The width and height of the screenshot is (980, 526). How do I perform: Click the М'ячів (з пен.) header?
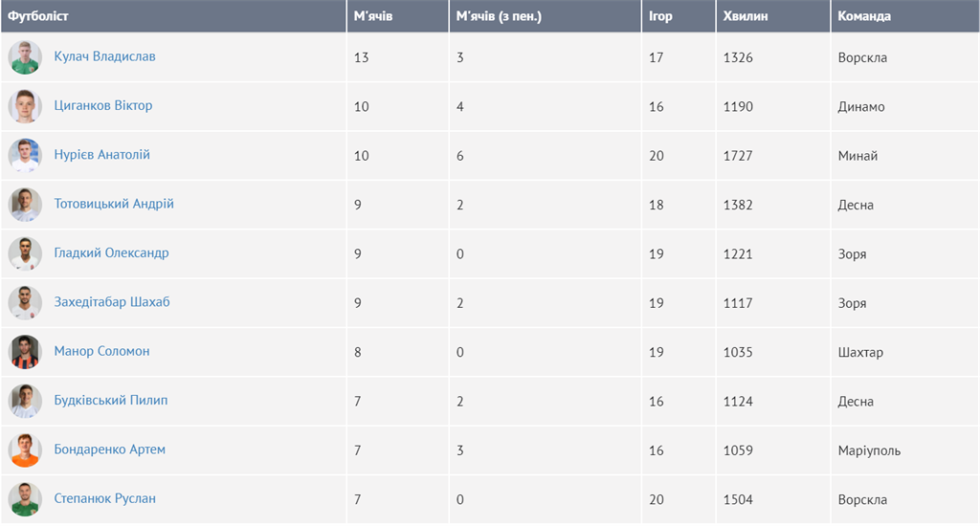coord(500,16)
